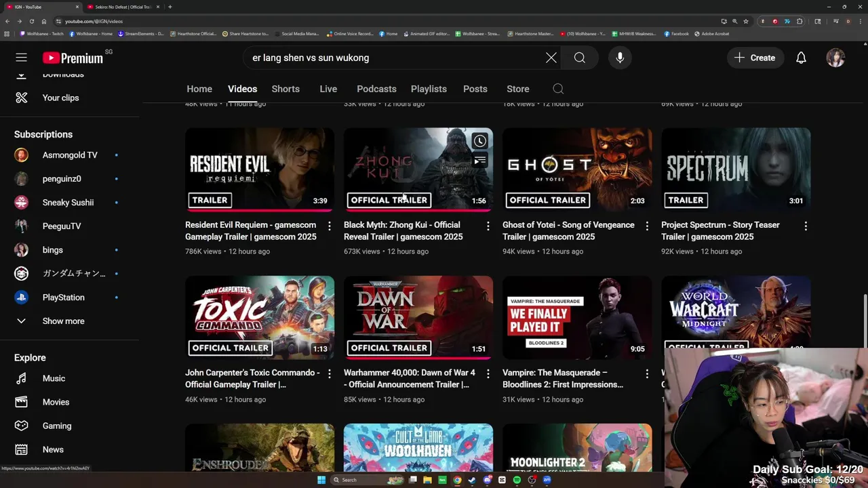Viewport: 868px width, 488px height.
Task: Open the Posts tab
Action: [x=475, y=89]
